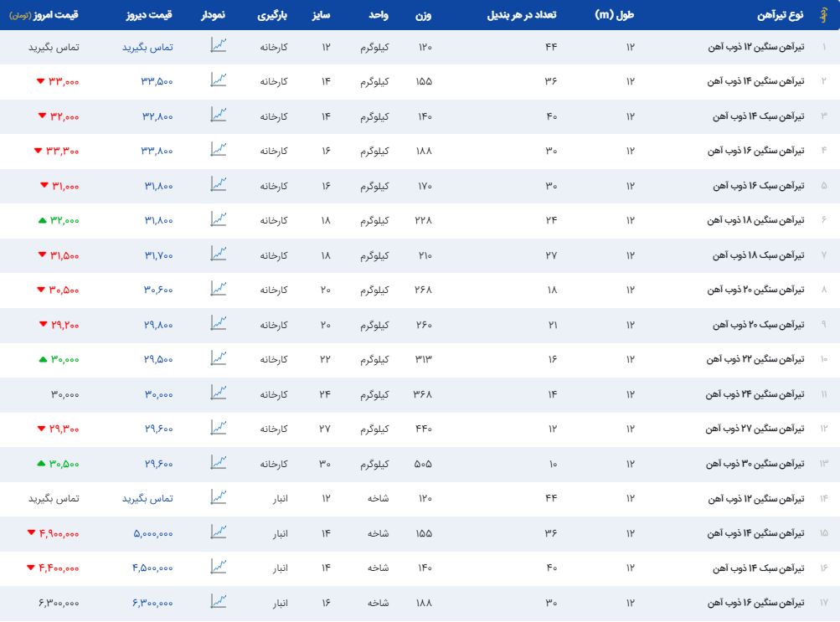This screenshot has width=840, height=622.
Task: Click yesterday's price ۳۳,۵۰۰ in row 2
Action: (x=157, y=81)
